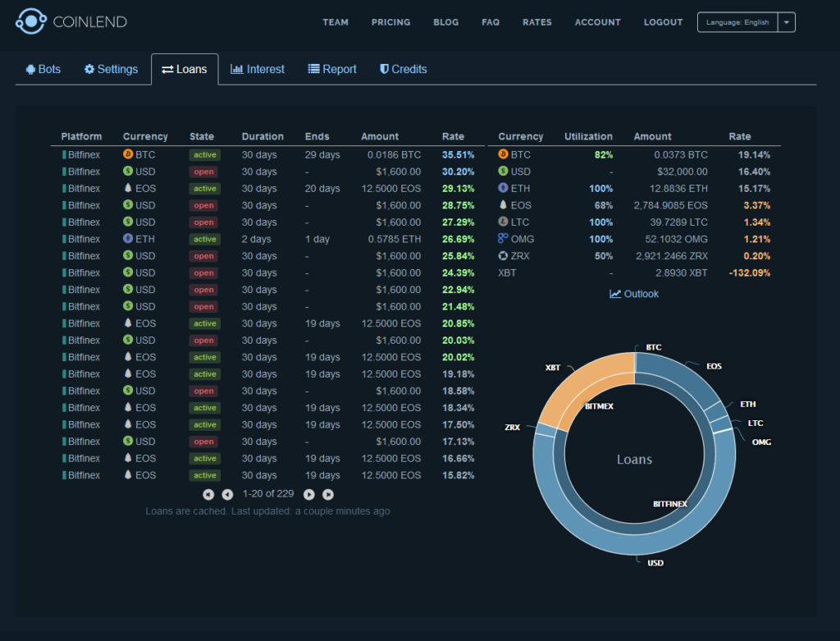The height and width of the screenshot is (641, 840).
Task: Click USD icon in utilization table
Action: 503,171
